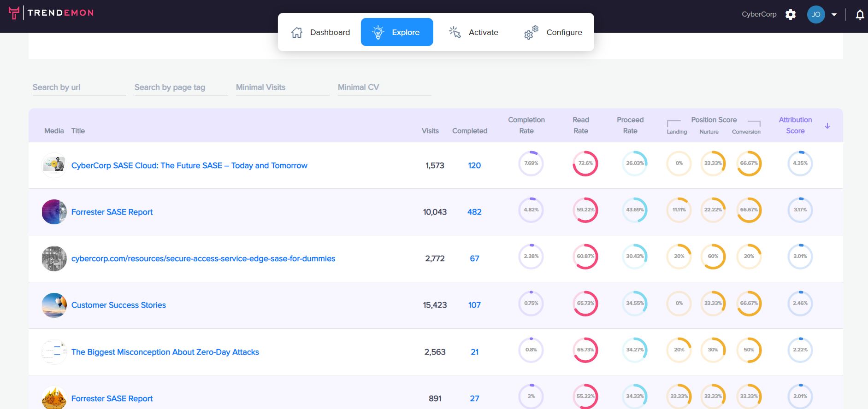The height and width of the screenshot is (409, 868).
Task: Open the settings gear icon
Action: coord(791,14)
